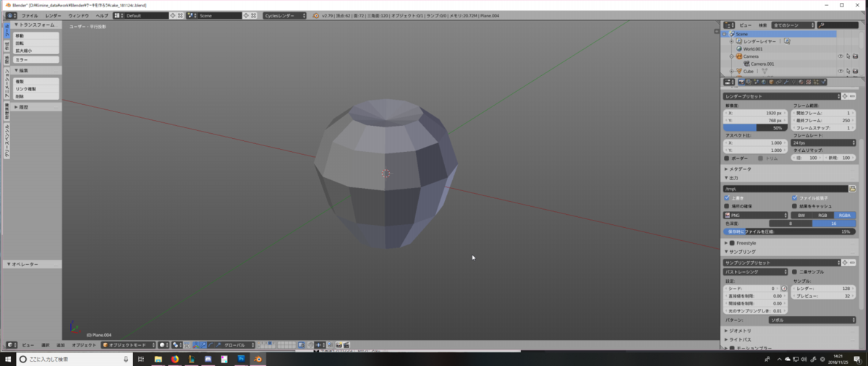868x366 pixels.
Task: Open the Default screen layout selector
Action: [147, 15]
